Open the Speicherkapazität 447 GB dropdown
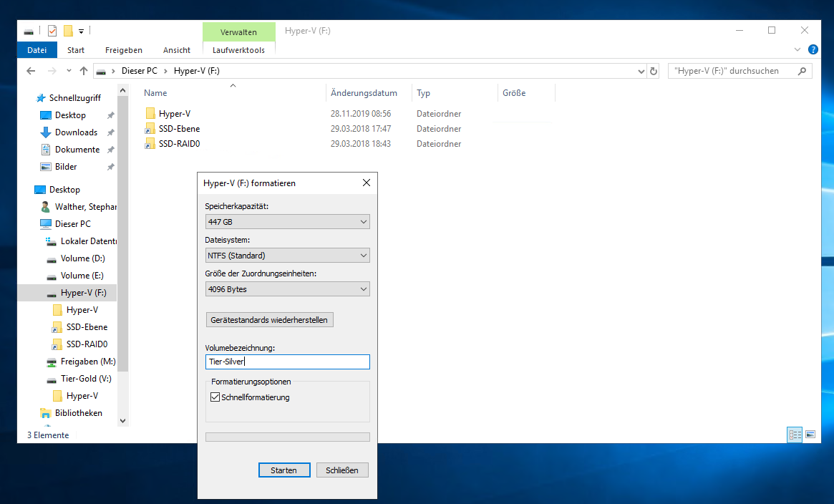 click(287, 222)
